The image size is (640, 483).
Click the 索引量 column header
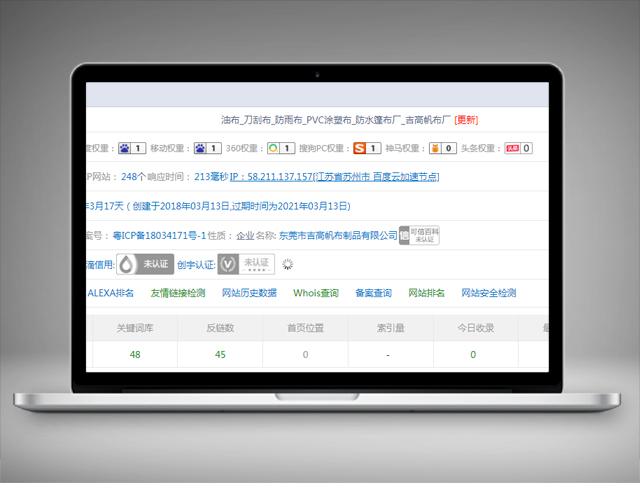coord(391,328)
